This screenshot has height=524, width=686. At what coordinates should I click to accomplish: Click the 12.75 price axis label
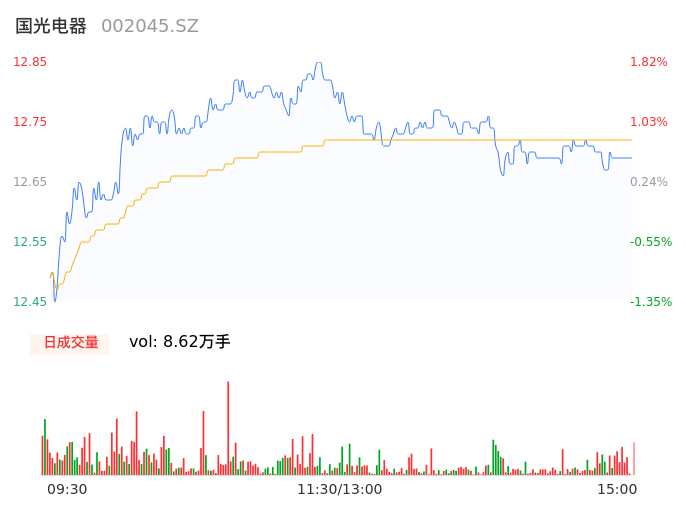30,122
